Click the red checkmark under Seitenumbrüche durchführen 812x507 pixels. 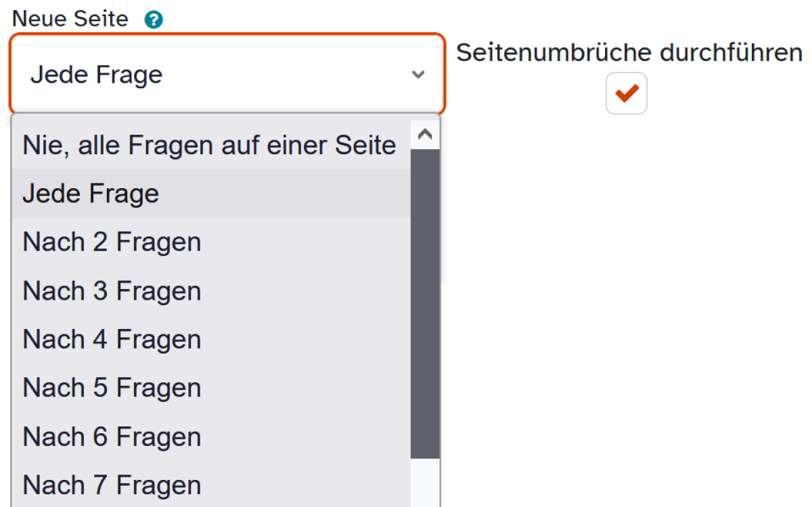point(627,93)
